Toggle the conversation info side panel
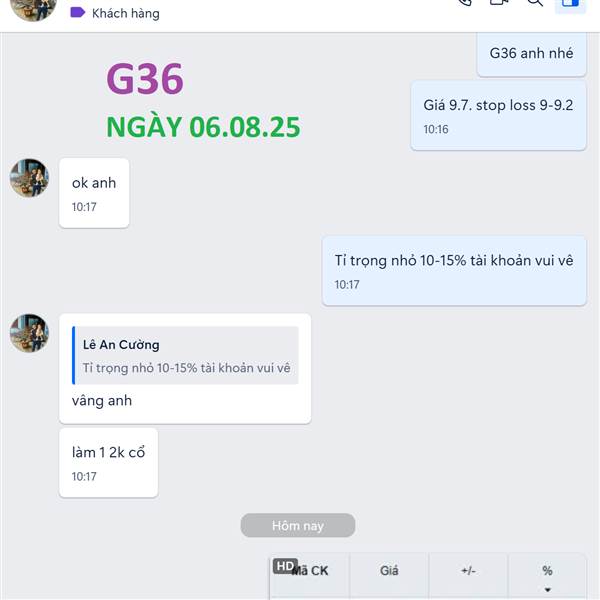This screenshot has width=600, height=600. point(570,4)
